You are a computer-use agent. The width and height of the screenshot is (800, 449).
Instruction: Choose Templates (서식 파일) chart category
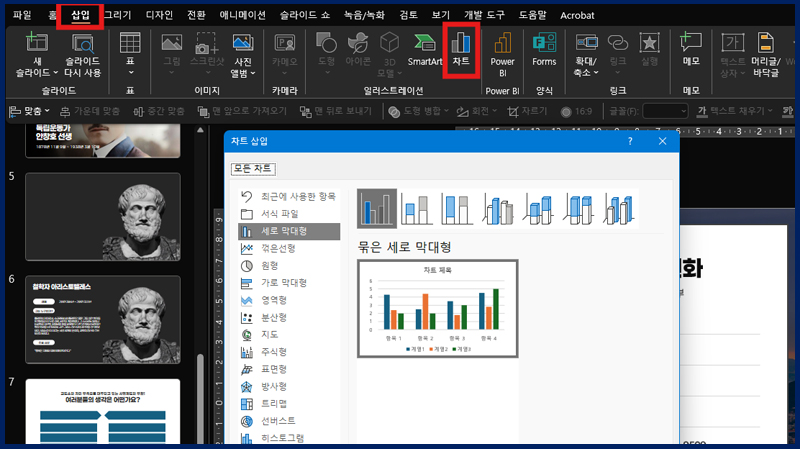click(289, 214)
